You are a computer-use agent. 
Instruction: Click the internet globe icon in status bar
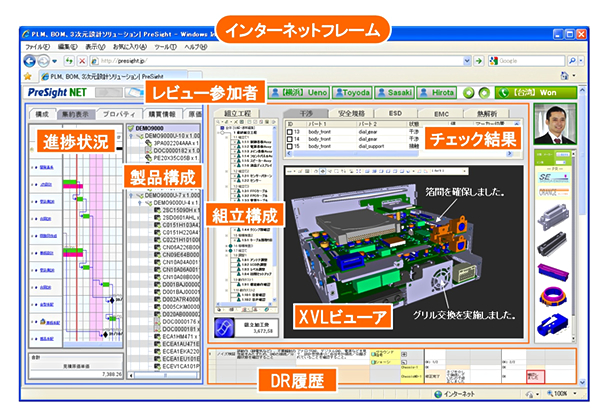(438, 394)
